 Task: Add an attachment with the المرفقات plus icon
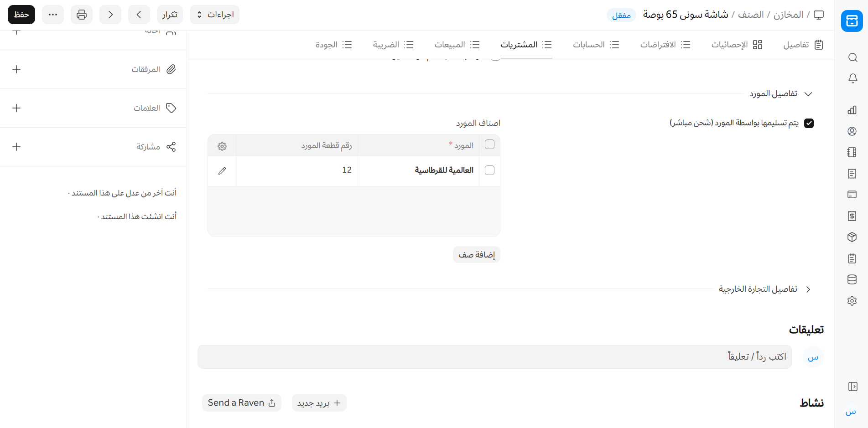coord(16,69)
